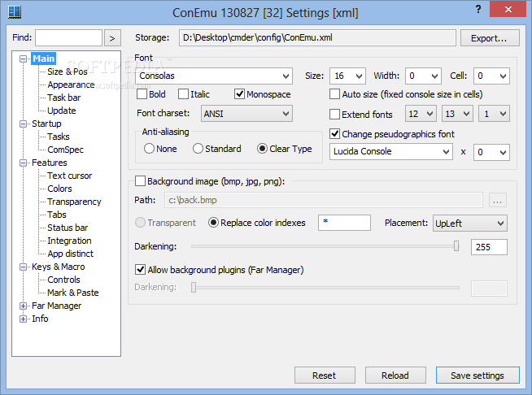
Task: Click the Save settings button
Action: coord(477,375)
